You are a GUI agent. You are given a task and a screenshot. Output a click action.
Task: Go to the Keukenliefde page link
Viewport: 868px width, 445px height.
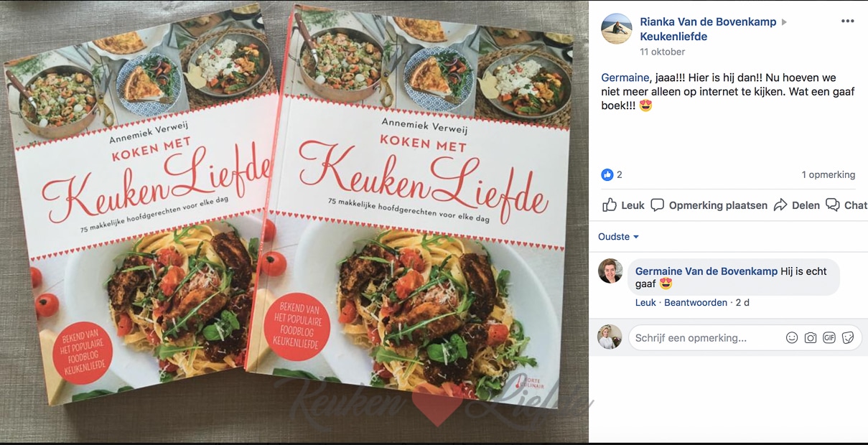pos(673,37)
